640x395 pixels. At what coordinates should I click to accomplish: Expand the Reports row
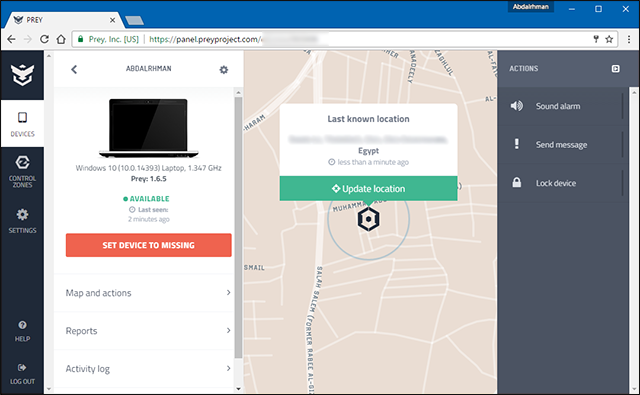tap(149, 331)
